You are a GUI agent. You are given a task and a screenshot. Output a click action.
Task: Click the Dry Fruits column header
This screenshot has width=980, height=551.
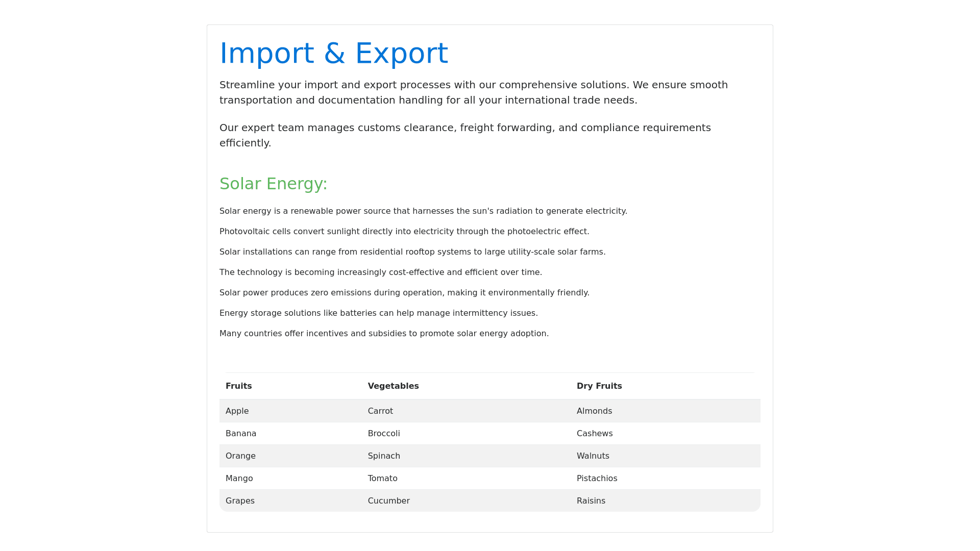tap(599, 386)
